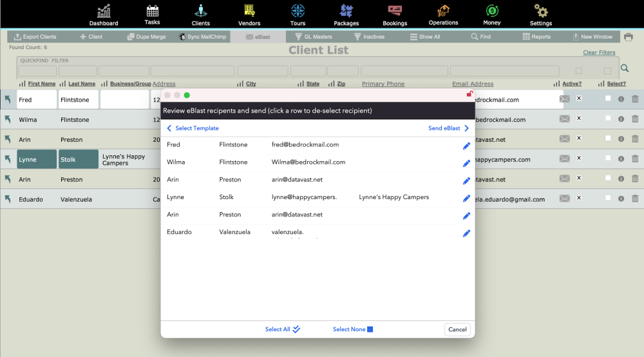Open the Money section

tap(491, 15)
